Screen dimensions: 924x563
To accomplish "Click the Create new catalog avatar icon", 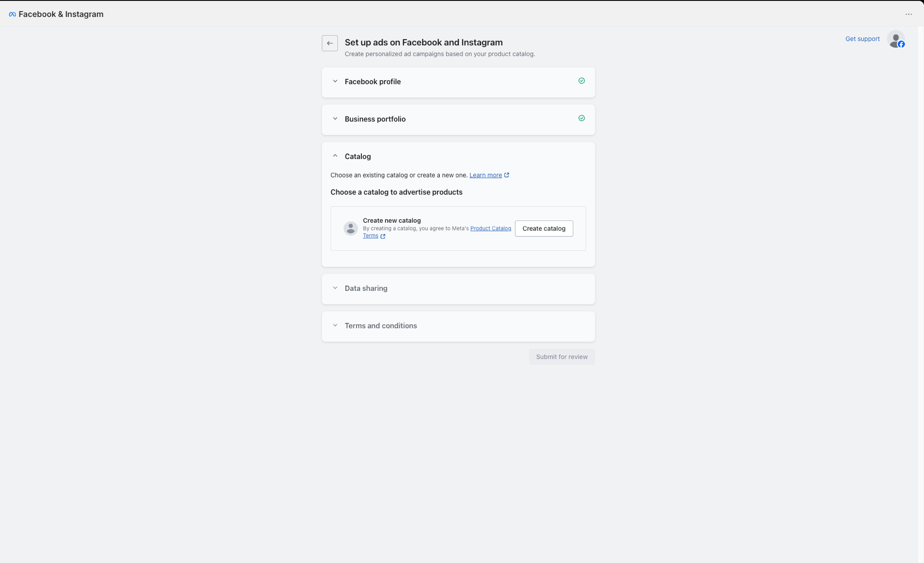I will 351,228.
